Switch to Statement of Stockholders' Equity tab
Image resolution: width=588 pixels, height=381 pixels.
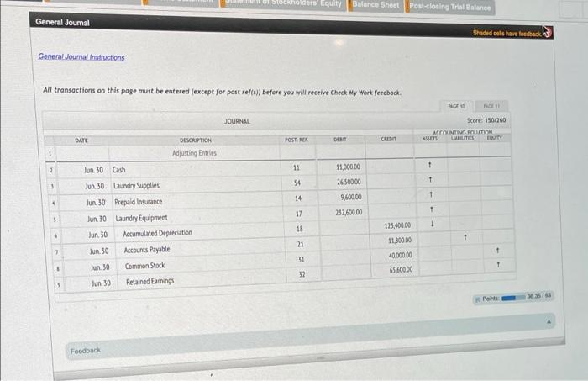tap(284, 3)
